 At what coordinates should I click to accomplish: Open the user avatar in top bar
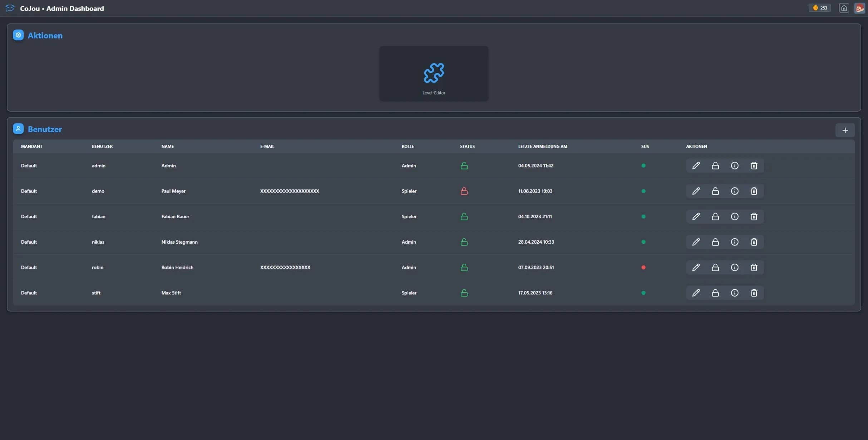click(x=859, y=8)
